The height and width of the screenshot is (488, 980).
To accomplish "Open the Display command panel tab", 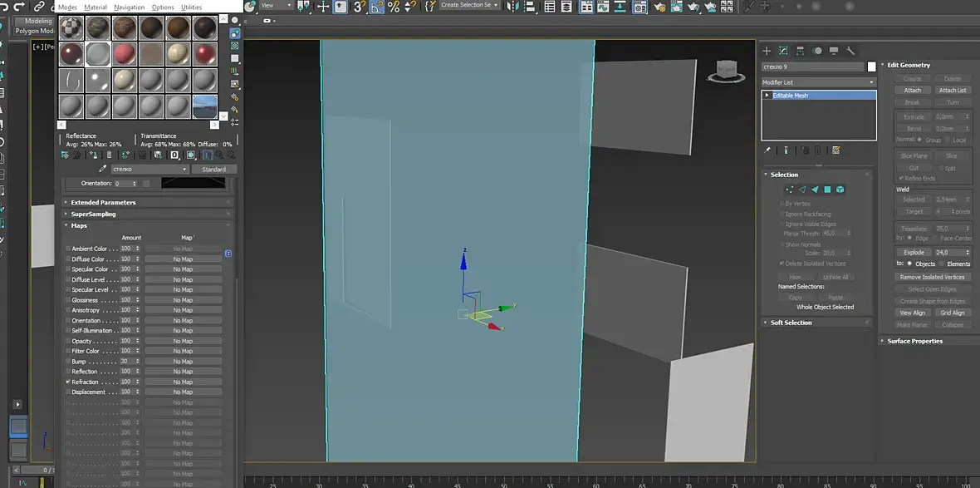I will pyautogui.click(x=834, y=51).
